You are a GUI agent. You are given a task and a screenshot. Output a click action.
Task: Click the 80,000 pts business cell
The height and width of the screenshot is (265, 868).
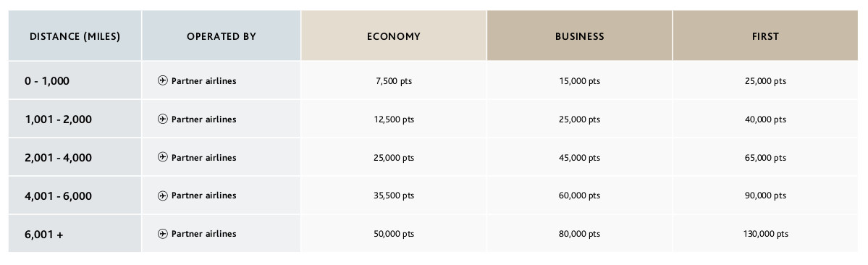(x=580, y=233)
